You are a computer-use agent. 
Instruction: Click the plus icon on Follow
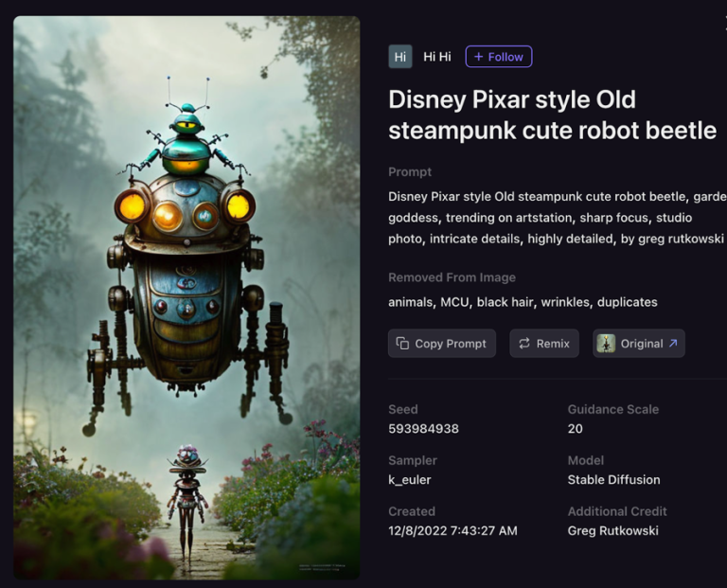click(478, 57)
